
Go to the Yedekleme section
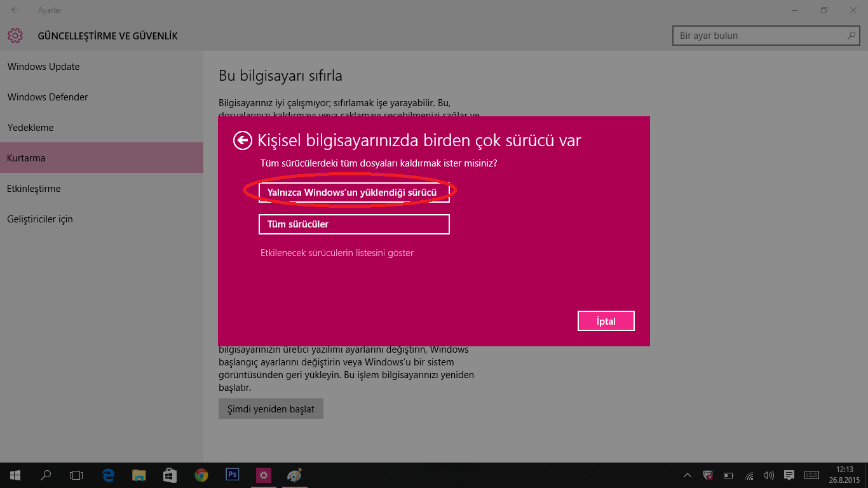coord(102,128)
